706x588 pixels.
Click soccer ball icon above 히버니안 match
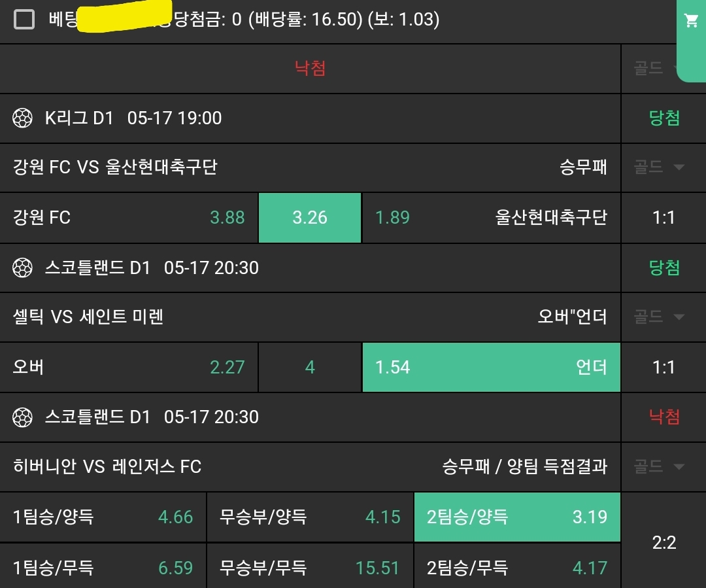click(x=23, y=417)
